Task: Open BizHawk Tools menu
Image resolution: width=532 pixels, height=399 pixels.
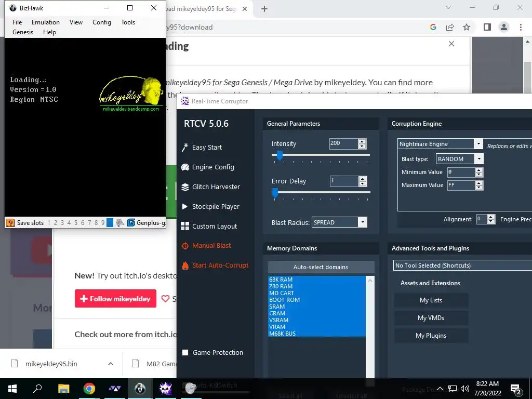Action: 128,22
